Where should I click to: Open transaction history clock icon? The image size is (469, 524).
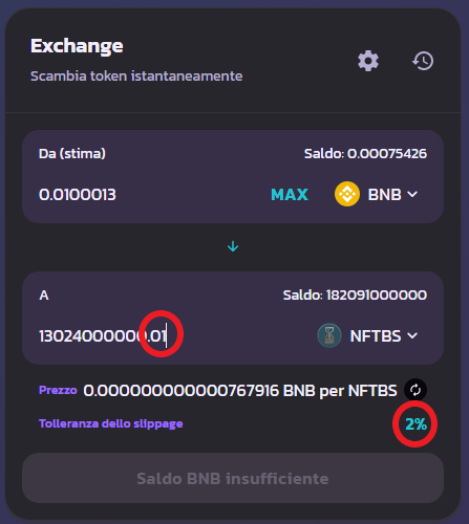tap(423, 60)
